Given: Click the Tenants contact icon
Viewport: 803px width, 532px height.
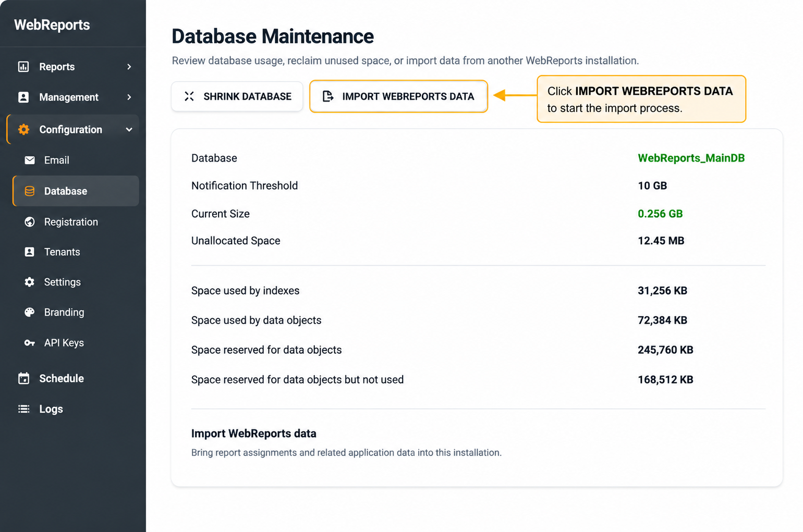Looking at the screenshot, I should pos(30,252).
